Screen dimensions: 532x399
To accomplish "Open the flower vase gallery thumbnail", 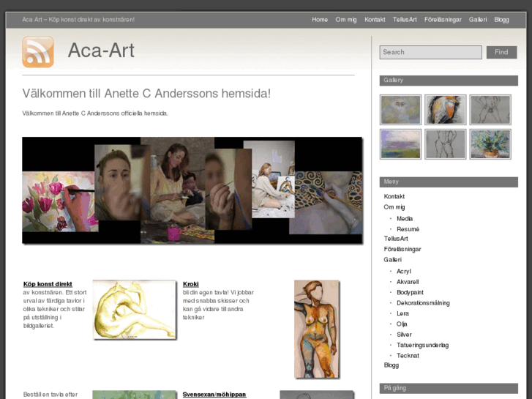I will pos(490,144).
